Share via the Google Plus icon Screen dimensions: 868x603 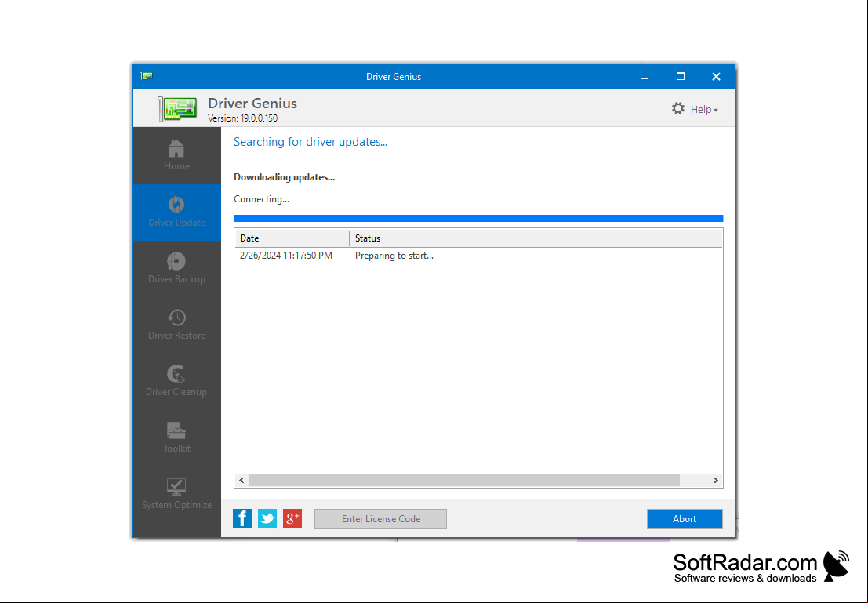(292, 518)
